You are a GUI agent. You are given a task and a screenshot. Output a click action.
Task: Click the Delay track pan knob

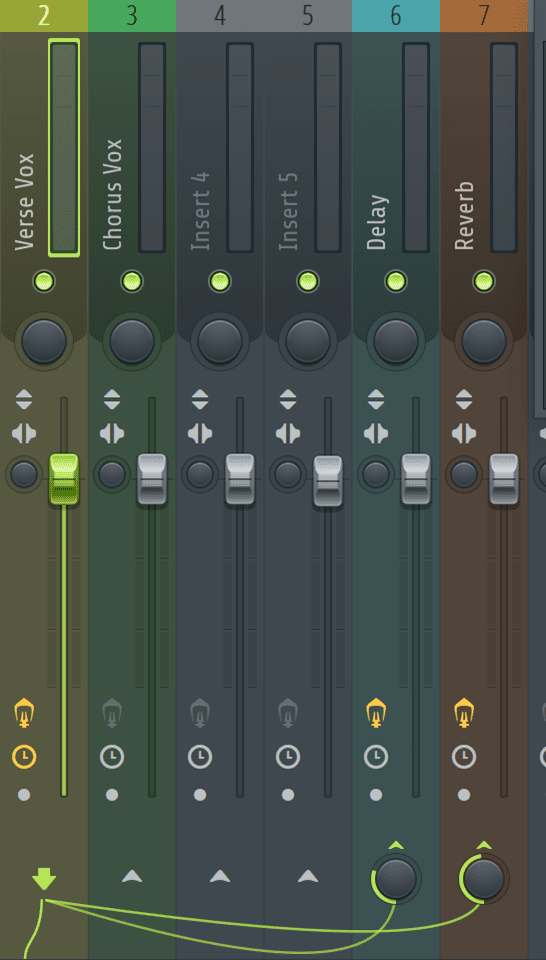[396, 341]
